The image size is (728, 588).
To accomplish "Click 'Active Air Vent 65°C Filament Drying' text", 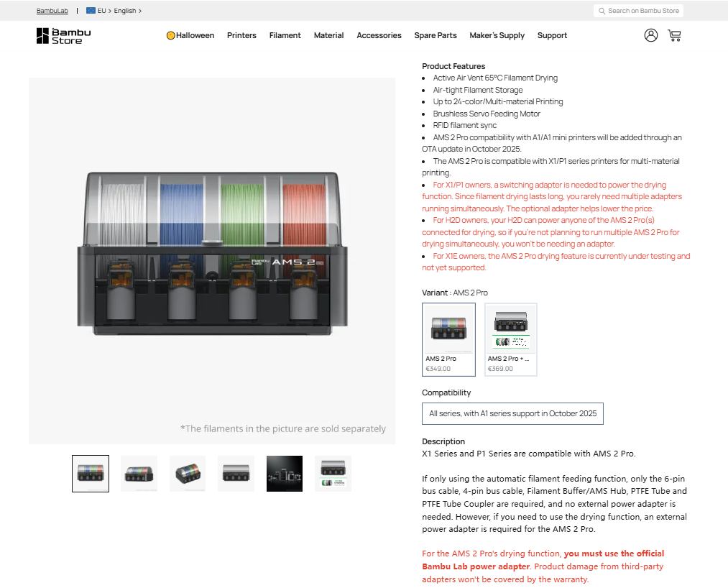I will [x=495, y=78].
